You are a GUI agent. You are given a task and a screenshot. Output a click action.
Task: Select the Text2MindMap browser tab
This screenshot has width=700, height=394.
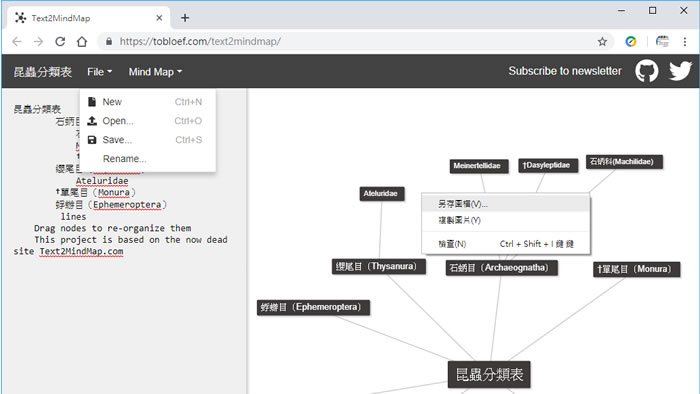88,18
